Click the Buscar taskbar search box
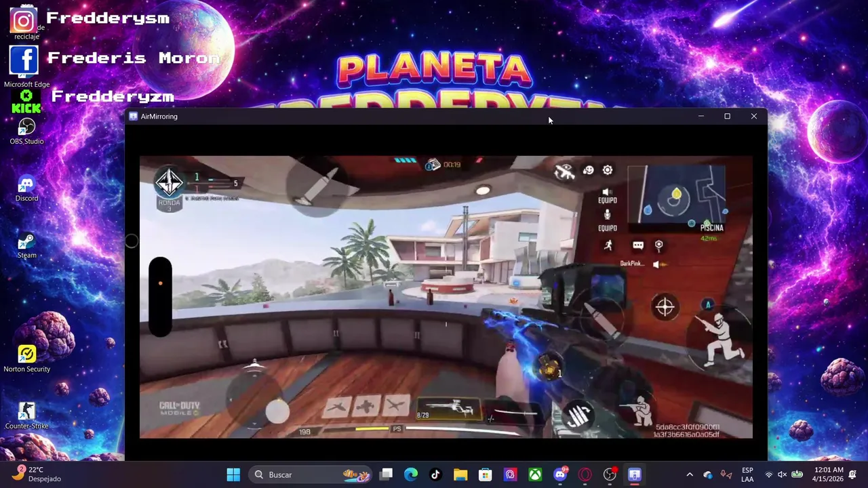 point(310,474)
